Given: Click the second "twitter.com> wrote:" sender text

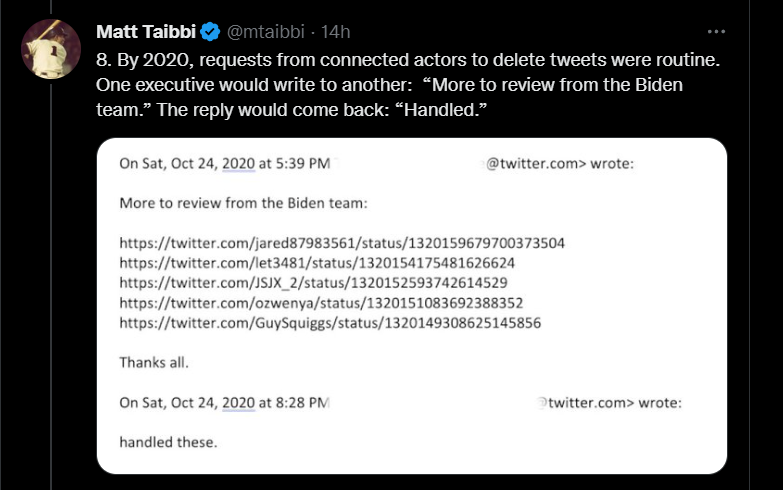Looking at the screenshot, I should [x=610, y=402].
